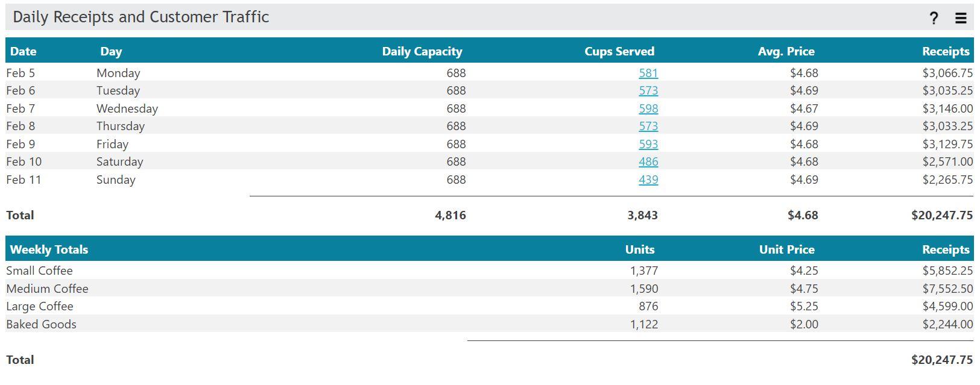
Task: Click the 439 cups served link for Sunday
Action: 648,180
